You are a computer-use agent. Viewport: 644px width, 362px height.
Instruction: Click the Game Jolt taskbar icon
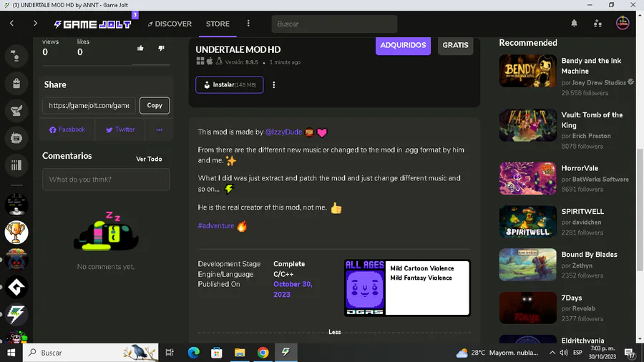tap(286, 353)
